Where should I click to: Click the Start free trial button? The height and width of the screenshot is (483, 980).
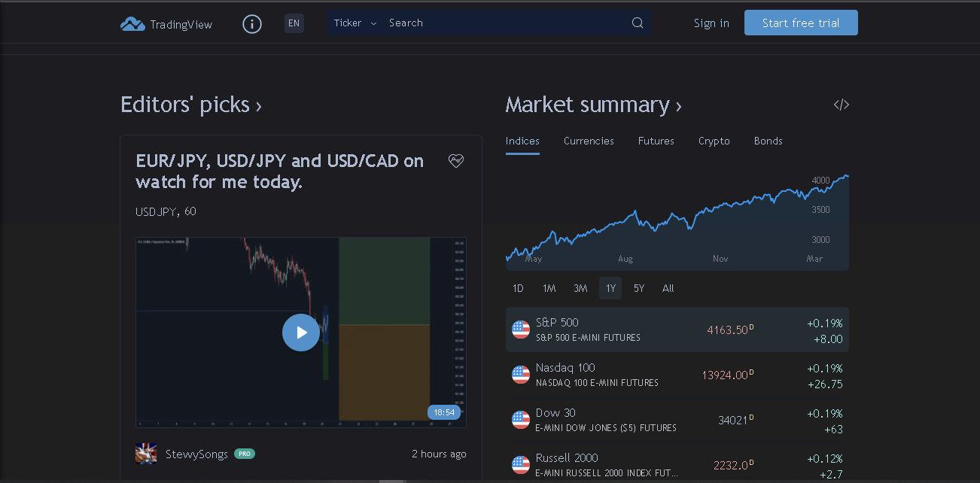coord(800,23)
